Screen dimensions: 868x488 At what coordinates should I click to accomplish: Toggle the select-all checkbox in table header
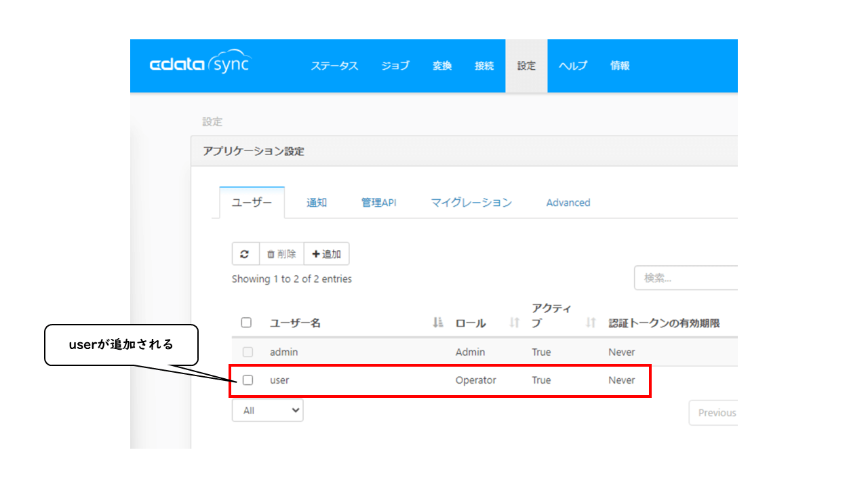click(247, 323)
